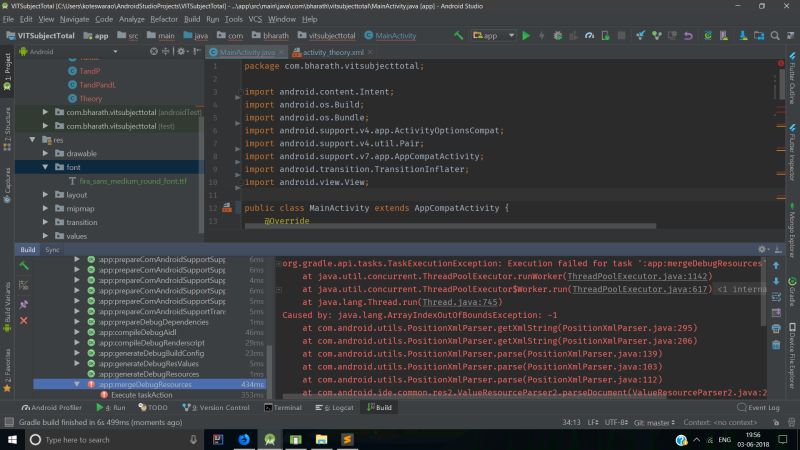Click the down arrow icon beside build output

[776, 281]
